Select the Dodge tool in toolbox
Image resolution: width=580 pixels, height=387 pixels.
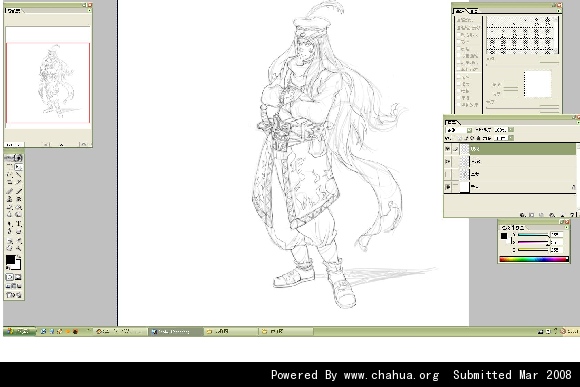click(x=18, y=214)
